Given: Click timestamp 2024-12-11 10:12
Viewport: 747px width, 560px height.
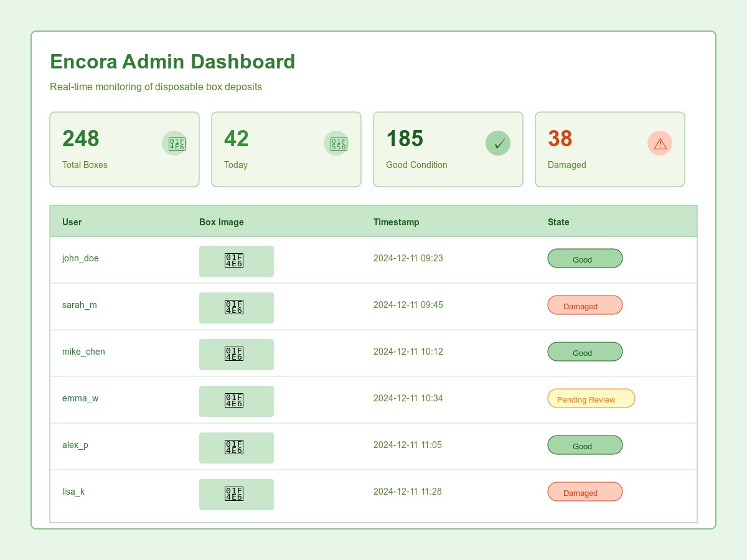Looking at the screenshot, I should 408,352.
